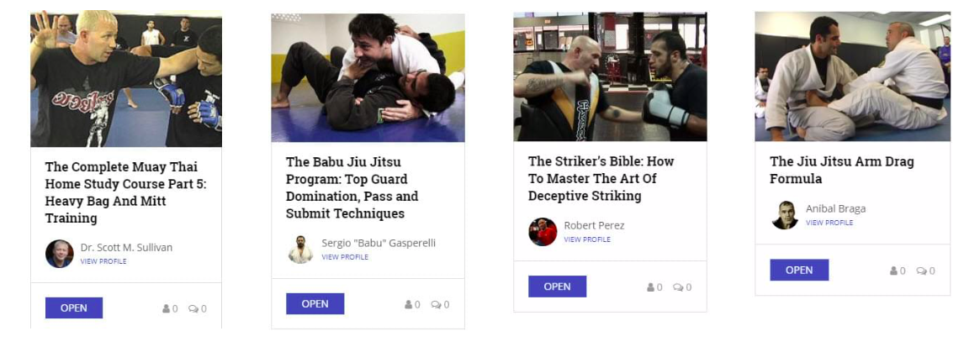
Task: Open the Babu Jiu Jitsu Program course
Action: click(x=315, y=304)
